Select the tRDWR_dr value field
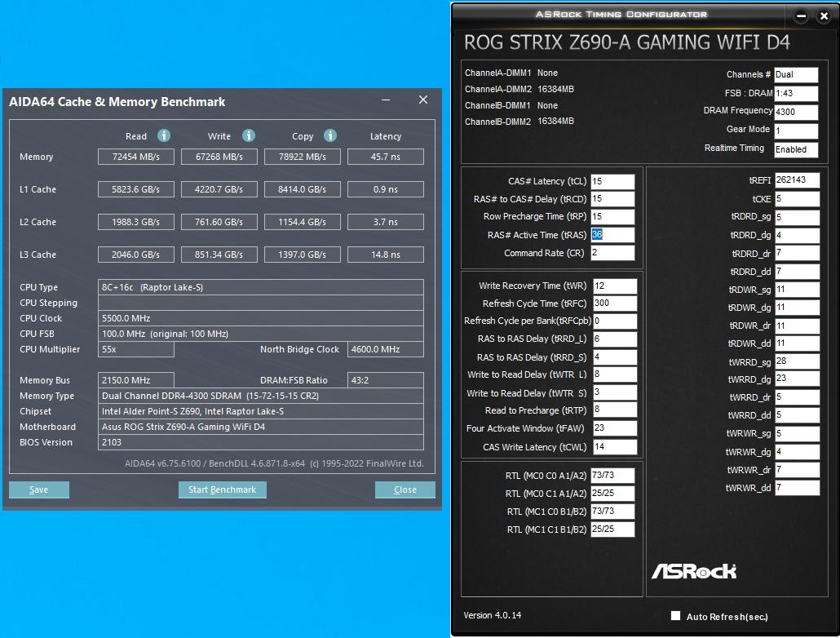Viewport: 840px width, 638px height. click(x=797, y=326)
